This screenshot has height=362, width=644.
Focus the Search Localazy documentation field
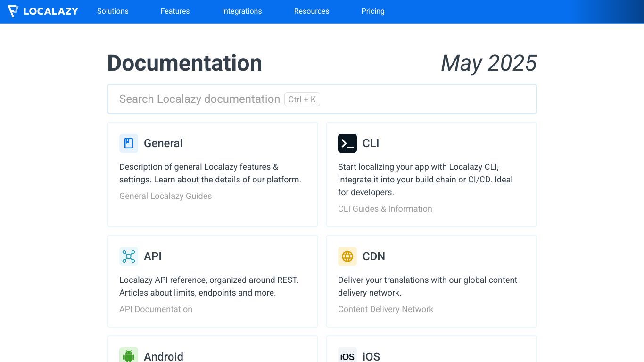[x=322, y=99]
